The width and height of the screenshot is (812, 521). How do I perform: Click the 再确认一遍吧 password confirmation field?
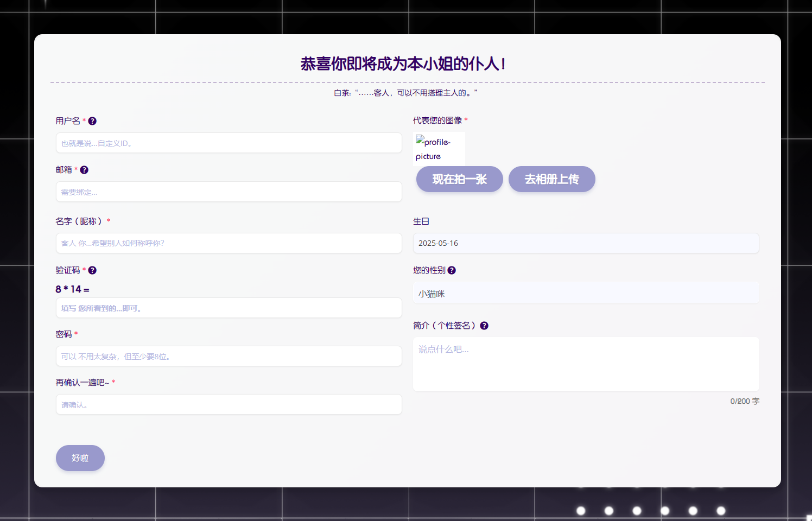point(229,405)
